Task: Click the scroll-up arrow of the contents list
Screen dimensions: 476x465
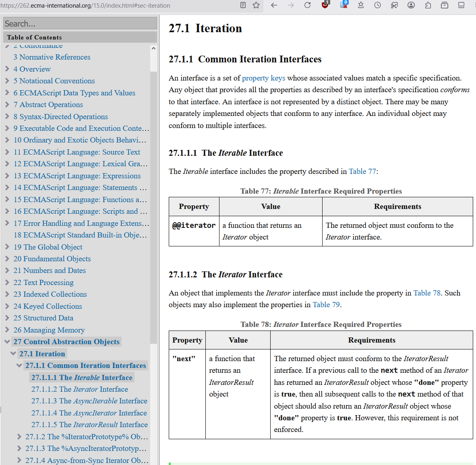Action: tap(153, 48)
